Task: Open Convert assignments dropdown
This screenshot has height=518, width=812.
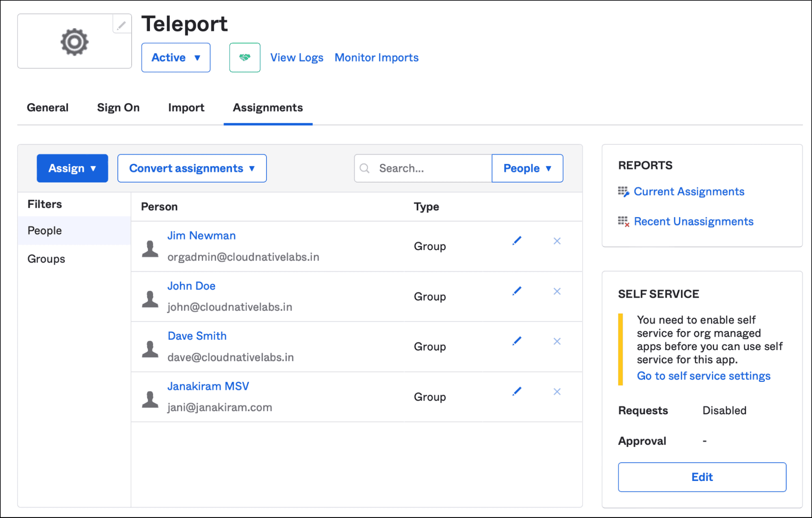Action: tap(192, 168)
